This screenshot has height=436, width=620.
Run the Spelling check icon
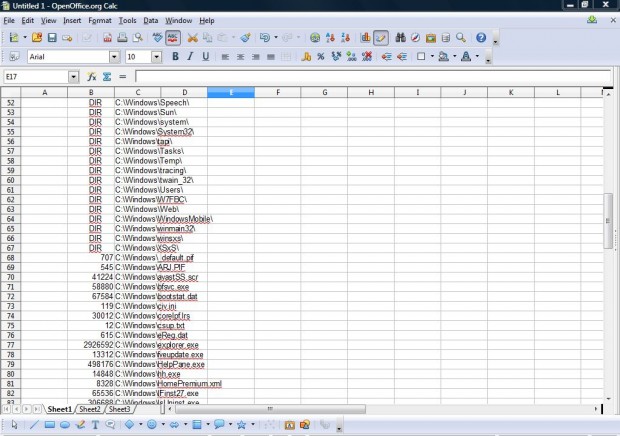157,38
